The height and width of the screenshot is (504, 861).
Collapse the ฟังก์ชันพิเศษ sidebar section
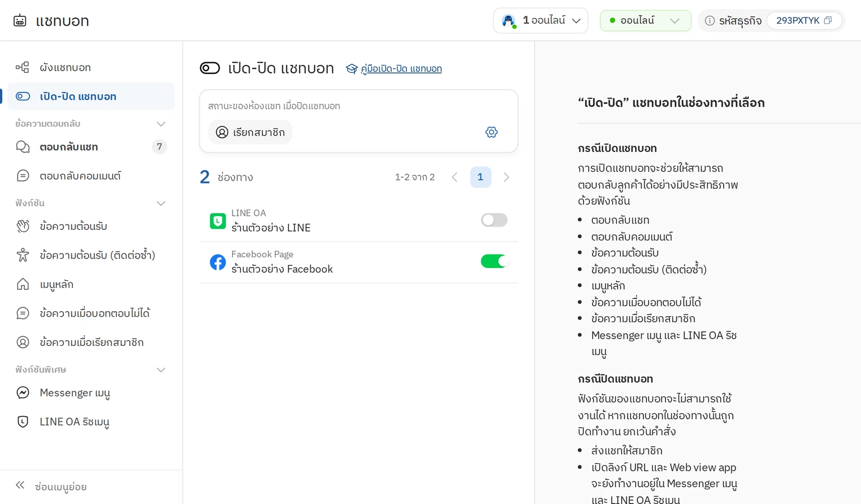pos(161,370)
